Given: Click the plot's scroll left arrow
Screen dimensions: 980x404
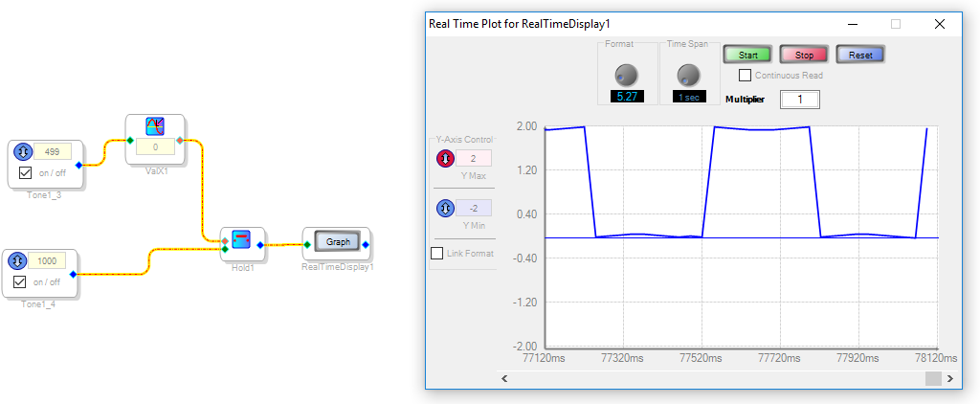Looking at the screenshot, I should click(x=505, y=378).
